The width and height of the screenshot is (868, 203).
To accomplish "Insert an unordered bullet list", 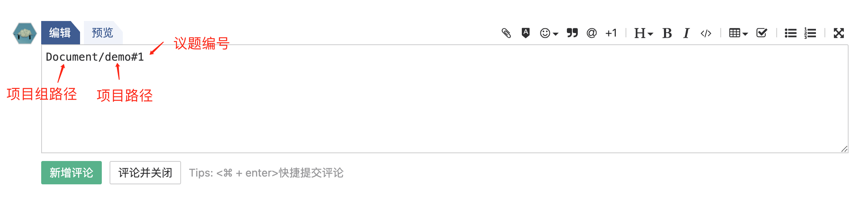I will click(x=790, y=33).
